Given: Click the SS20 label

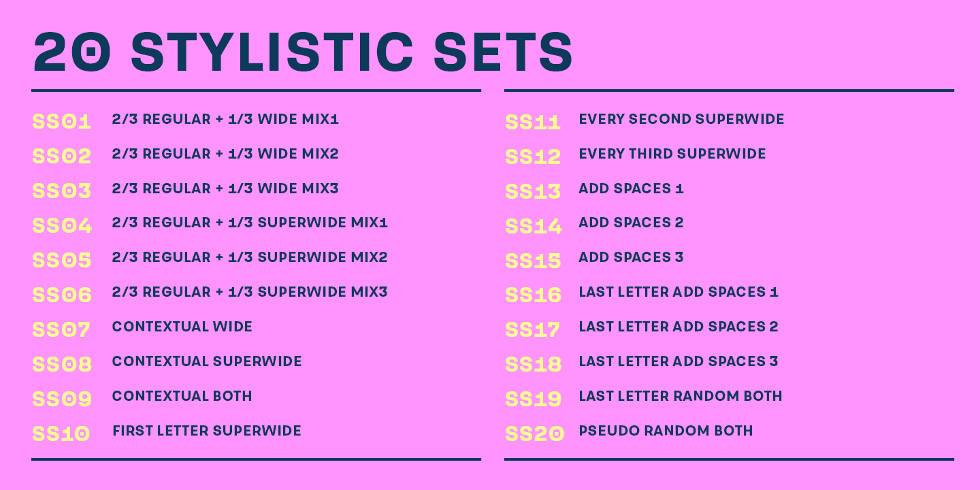Looking at the screenshot, I should pos(535,434).
